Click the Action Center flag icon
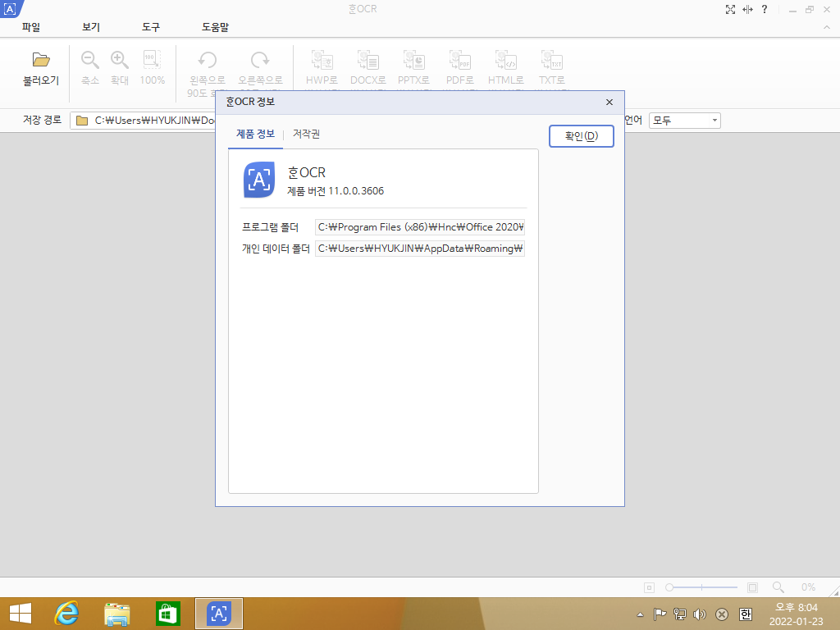Viewport: 840px width, 630px height. point(660,614)
